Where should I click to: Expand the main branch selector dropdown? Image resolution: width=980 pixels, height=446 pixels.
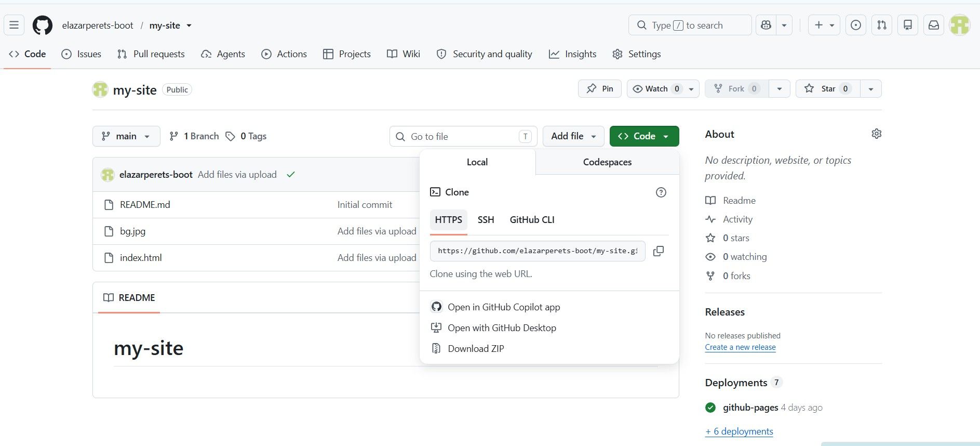point(126,136)
